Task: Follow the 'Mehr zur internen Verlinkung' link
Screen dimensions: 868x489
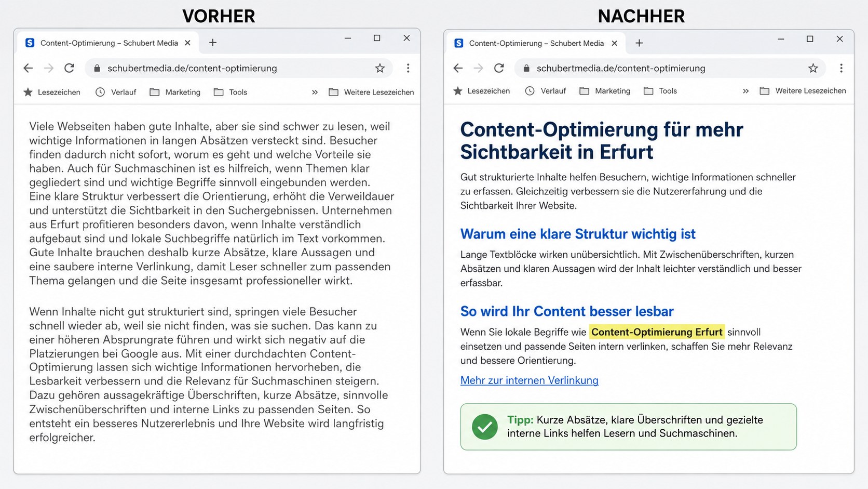Action: [x=529, y=380]
